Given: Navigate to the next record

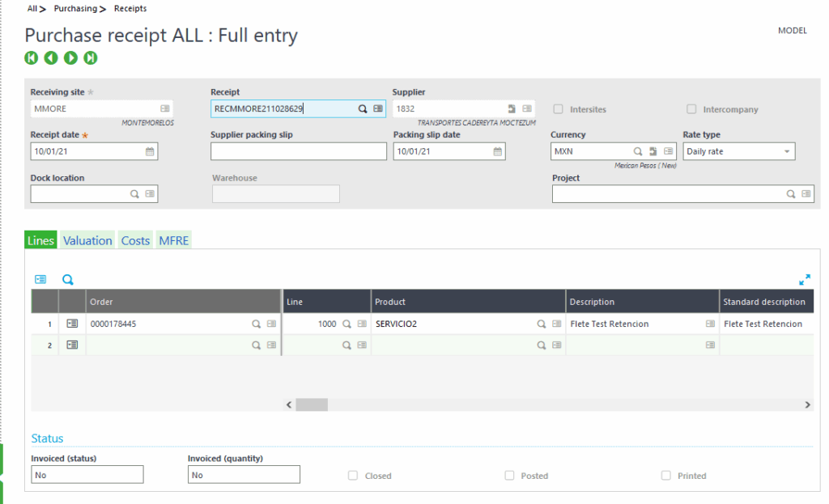Looking at the screenshot, I should tap(70, 58).
